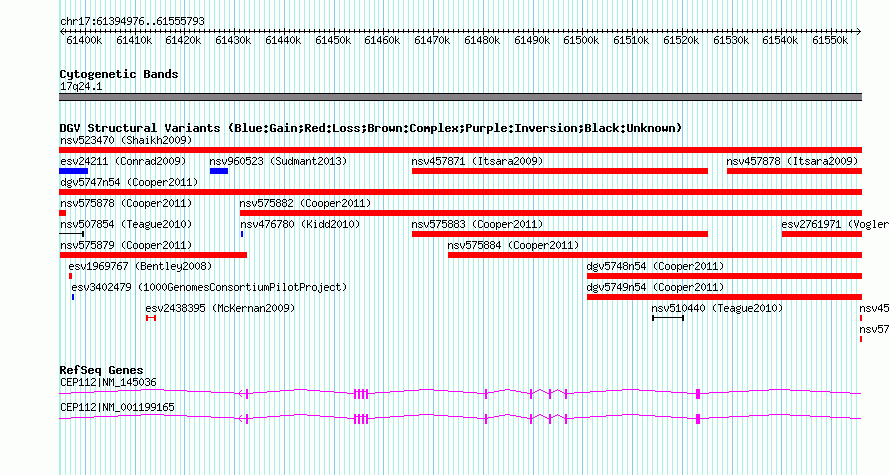
Task: Click the nsv507854 (Teague2010) label
Action: tap(126, 224)
